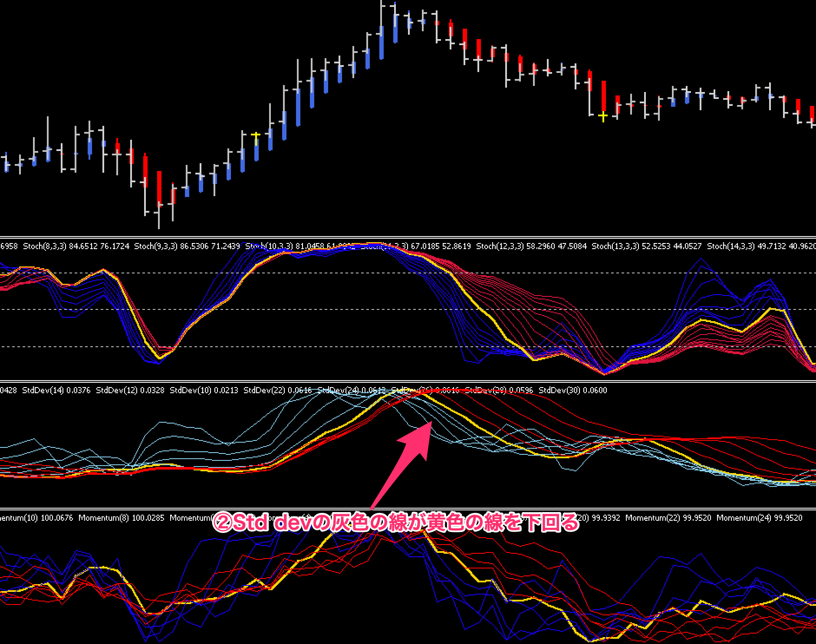
Task: Click the StdDev(14) 0.0376 label
Action: (56, 390)
